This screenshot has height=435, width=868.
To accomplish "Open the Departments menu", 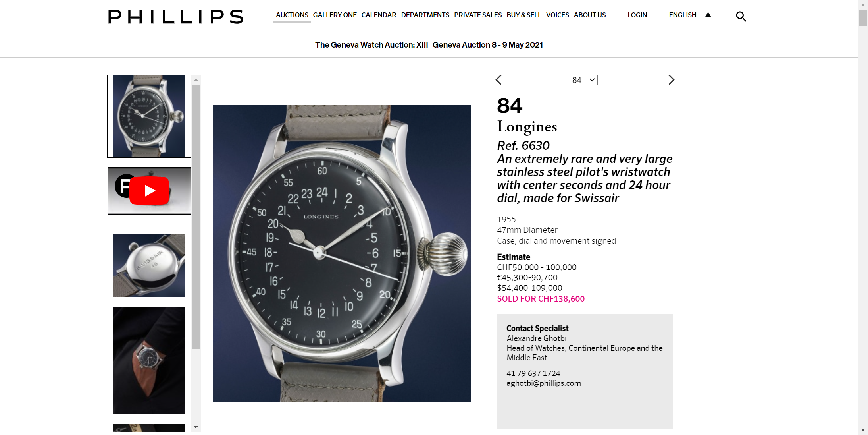I will [425, 15].
